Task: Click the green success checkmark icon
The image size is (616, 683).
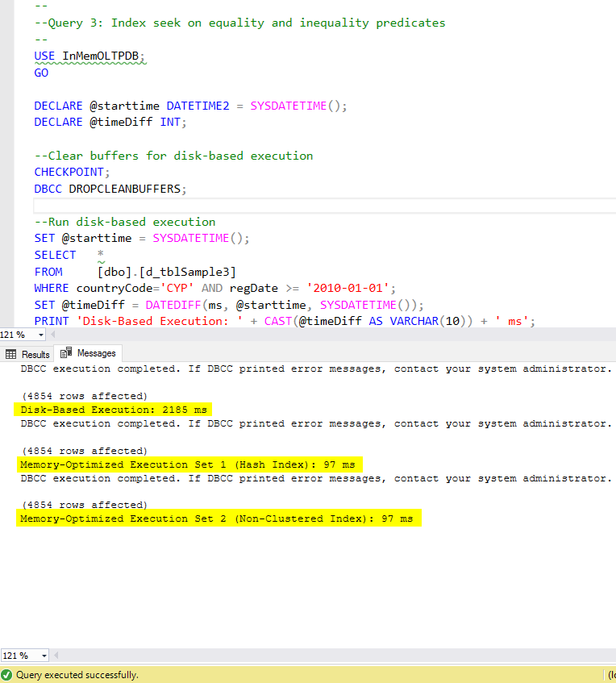Action: pos(6,675)
